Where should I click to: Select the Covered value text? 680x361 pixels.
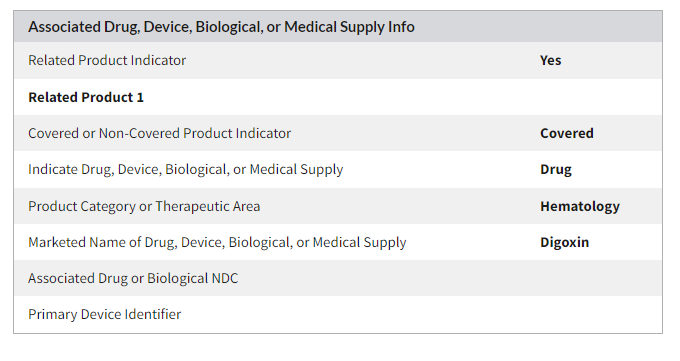pyautogui.click(x=566, y=133)
